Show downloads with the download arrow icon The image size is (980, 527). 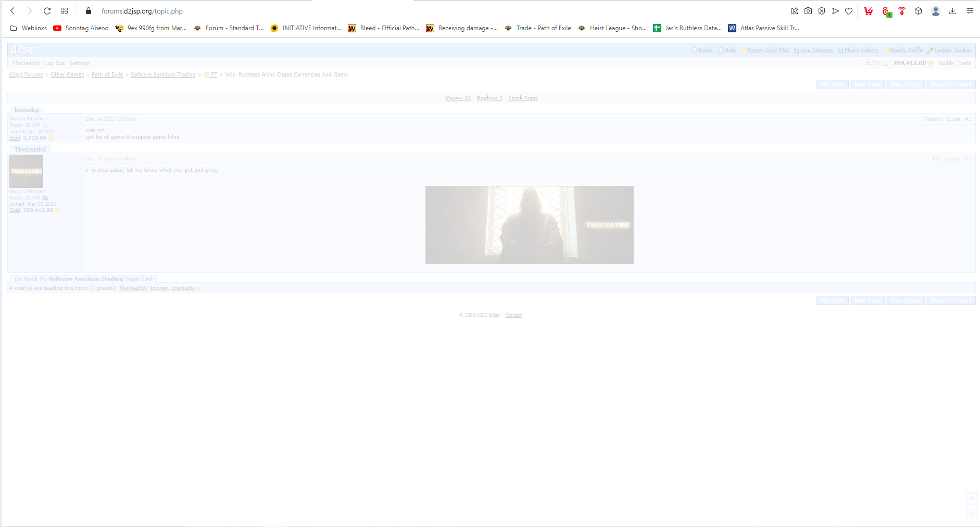point(952,11)
